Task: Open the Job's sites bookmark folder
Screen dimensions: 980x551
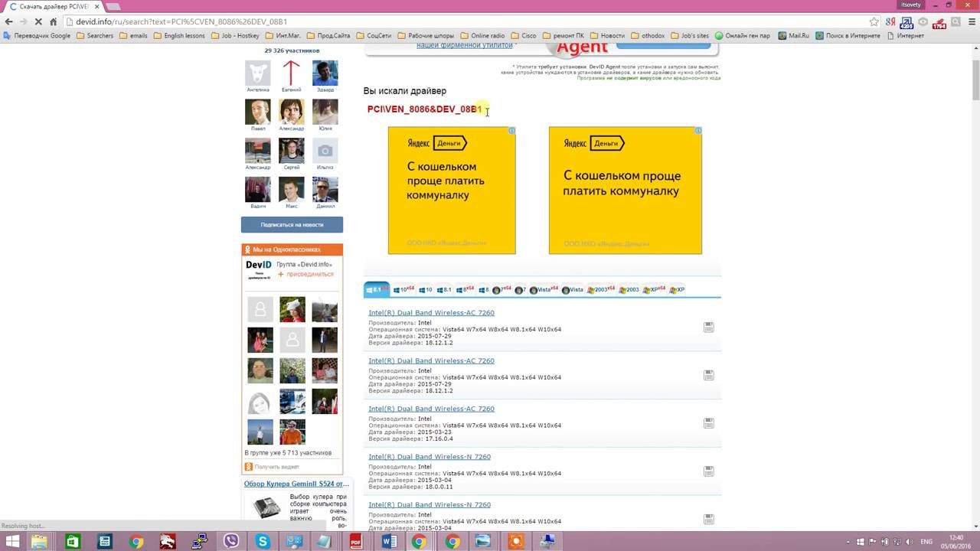Action: click(689, 35)
